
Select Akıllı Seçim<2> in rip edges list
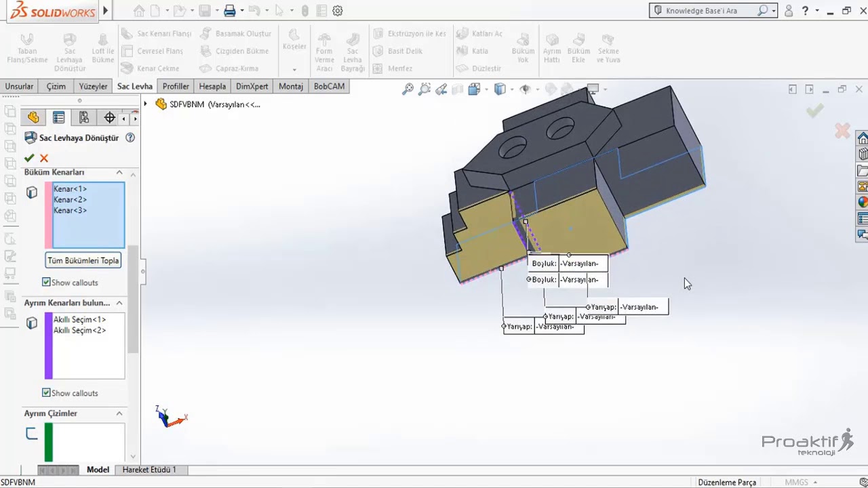[79, 330]
